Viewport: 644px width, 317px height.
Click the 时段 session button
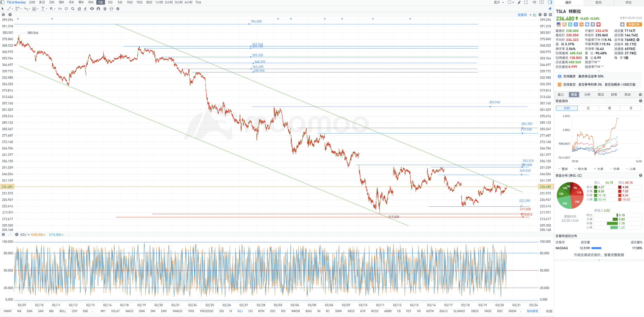(x=549, y=311)
